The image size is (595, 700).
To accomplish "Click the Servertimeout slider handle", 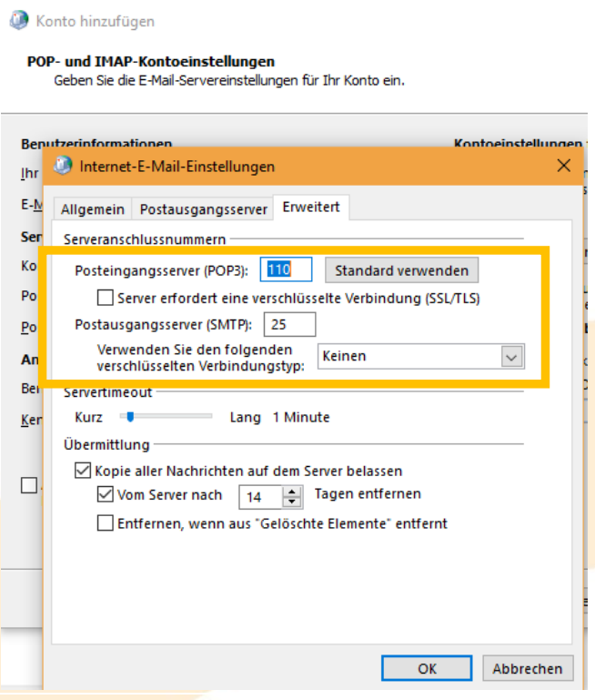I will click(x=130, y=417).
